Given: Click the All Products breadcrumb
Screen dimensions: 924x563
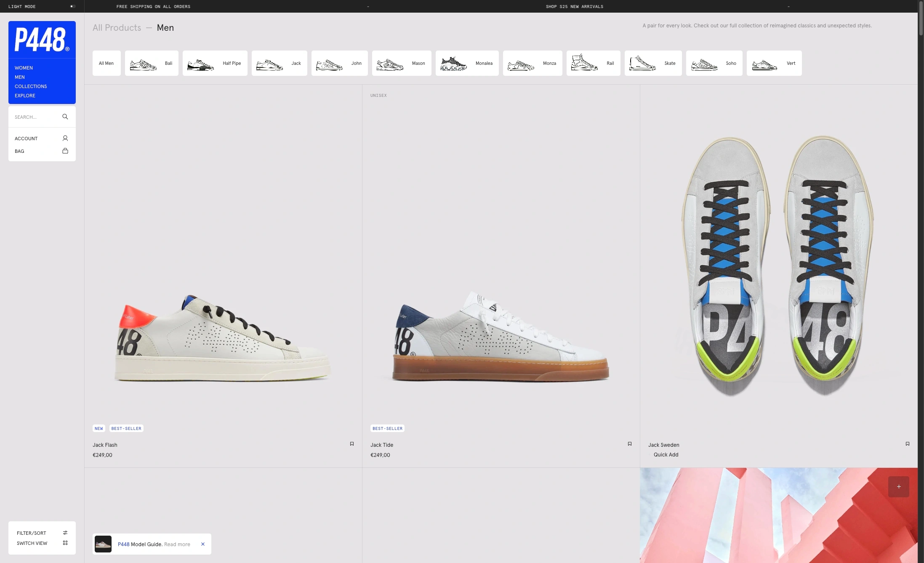Looking at the screenshot, I should click(117, 28).
